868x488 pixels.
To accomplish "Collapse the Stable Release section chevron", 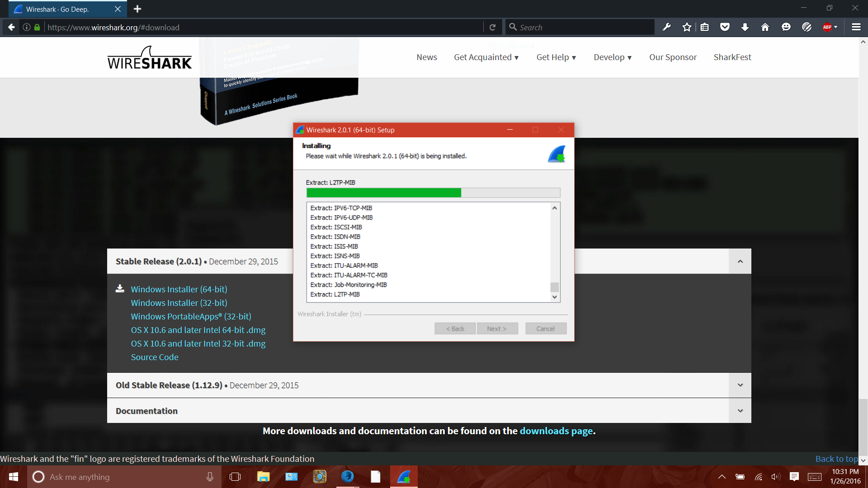I will 740,261.
